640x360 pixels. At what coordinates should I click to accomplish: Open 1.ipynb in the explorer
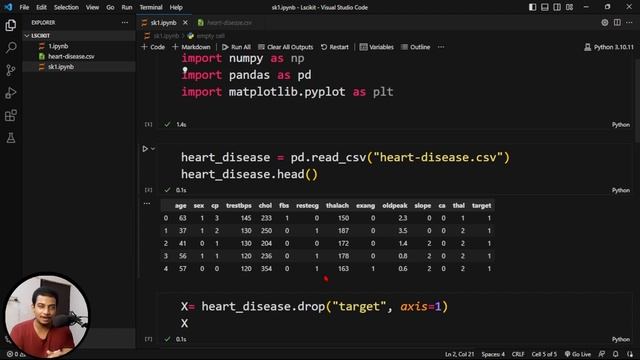point(58,46)
